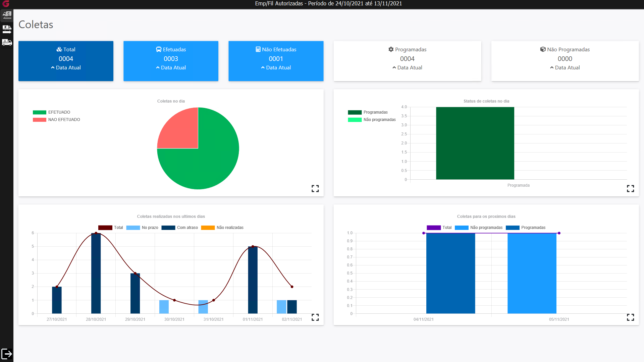
Task: Click the loaded cargo truck sidebar icon
Action: pyautogui.click(x=7, y=42)
